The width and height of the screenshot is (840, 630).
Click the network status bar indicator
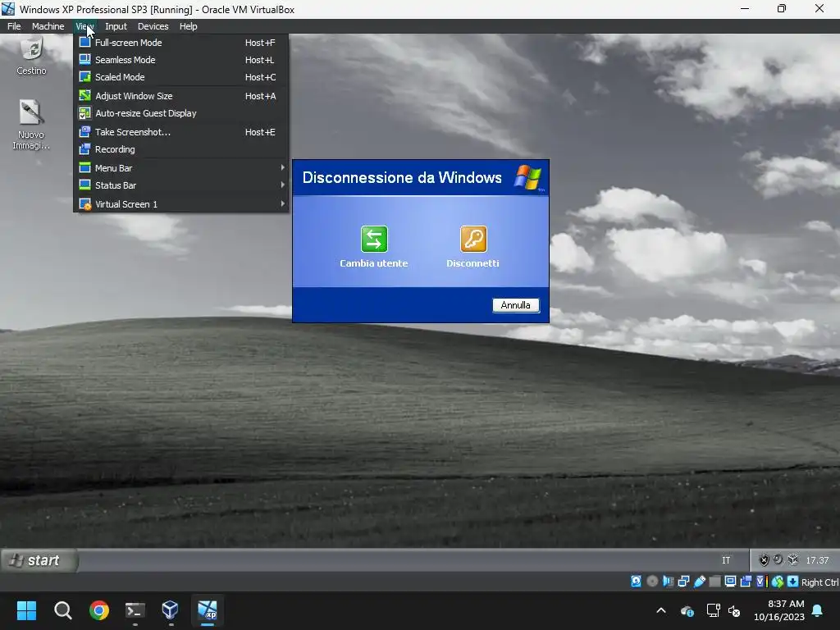pyautogui.click(x=683, y=582)
